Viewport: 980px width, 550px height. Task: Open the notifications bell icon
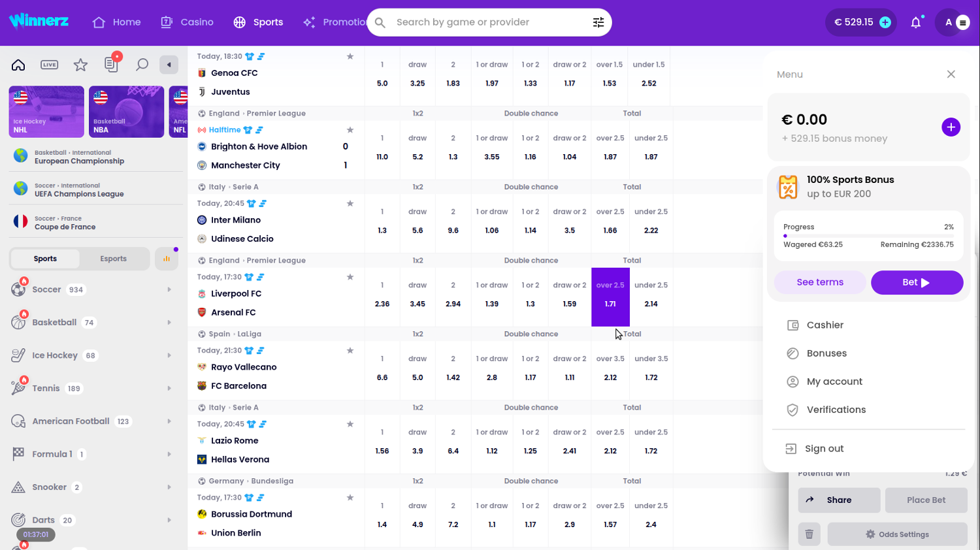(915, 22)
